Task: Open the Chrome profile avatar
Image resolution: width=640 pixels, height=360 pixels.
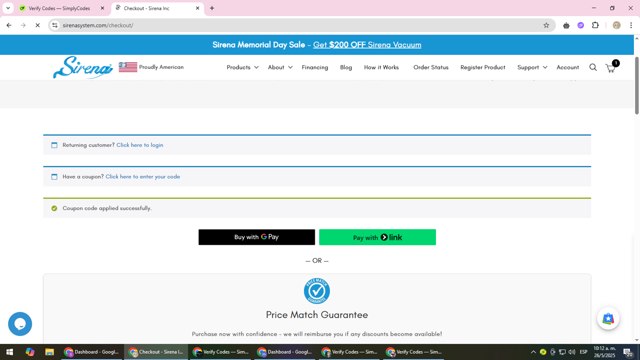Action: tap(616, 25)
